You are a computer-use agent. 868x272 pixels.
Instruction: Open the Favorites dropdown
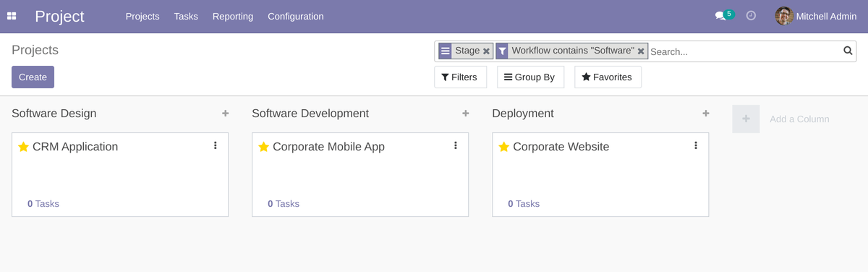(608, 77)
